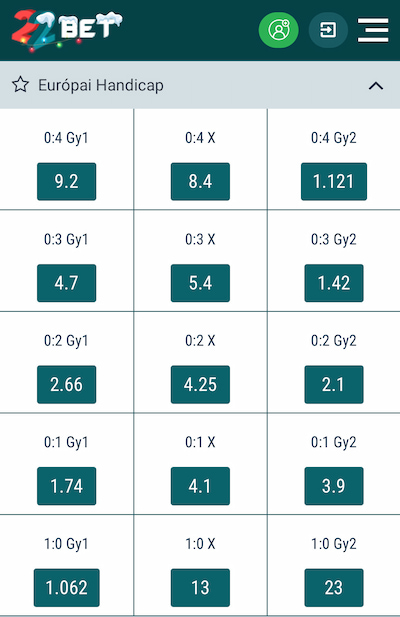This screenshot has height=617, width=400.
Task: Open the green registration user icon
Action: 278,30
